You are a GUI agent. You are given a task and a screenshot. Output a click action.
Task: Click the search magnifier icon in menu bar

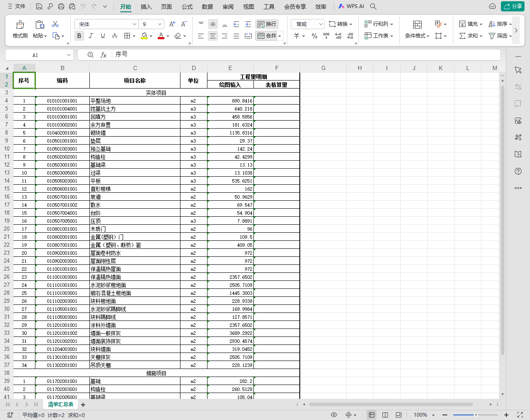[373, 7]
